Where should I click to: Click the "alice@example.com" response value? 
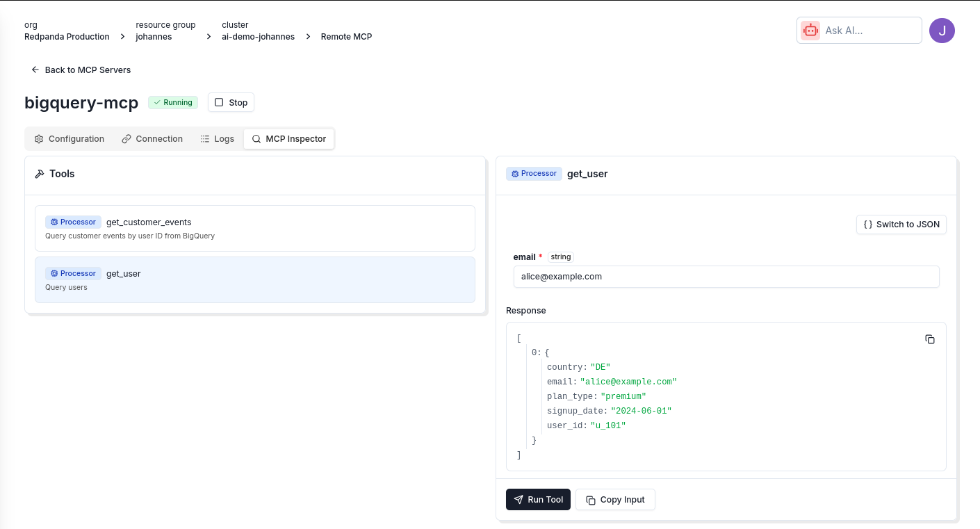pyautogui.click(x=628, y=382)
